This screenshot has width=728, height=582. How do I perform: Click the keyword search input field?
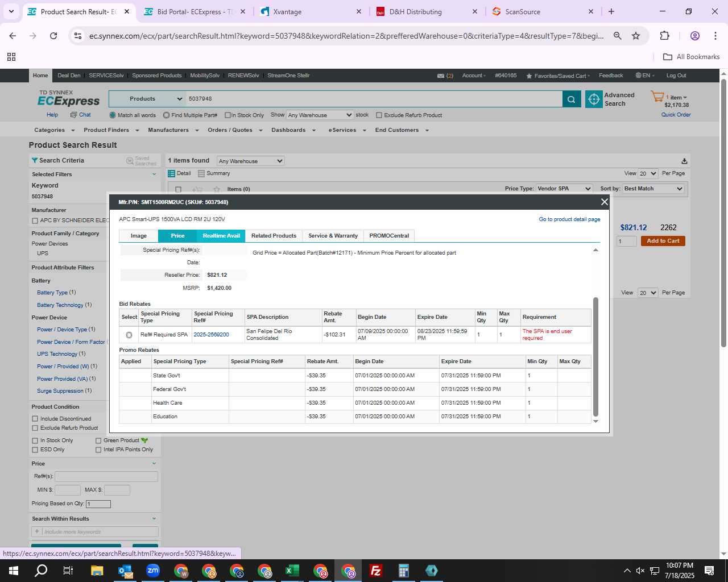374,99
